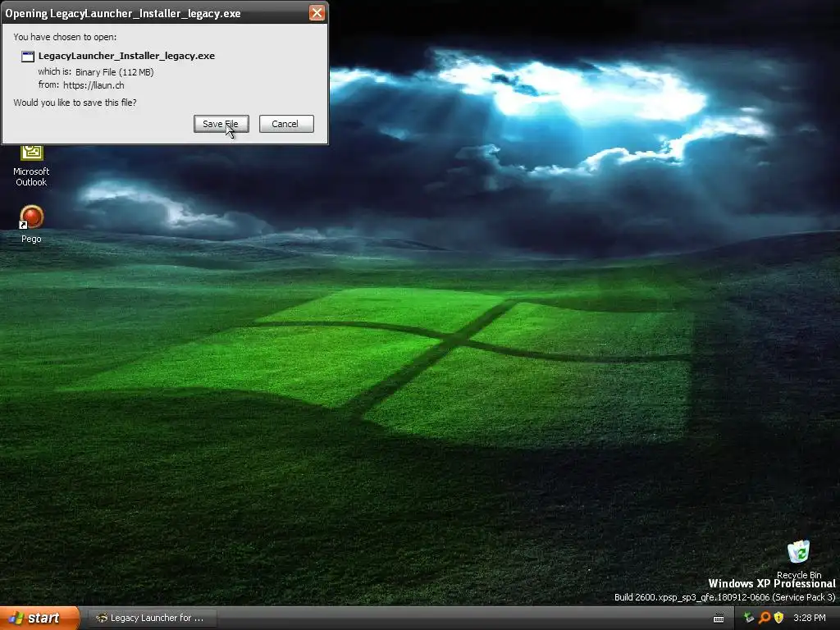This screenshot has height=630, width=840.
Task: Select the Recycle Bin desktop icon
Action: click(799, 559)
